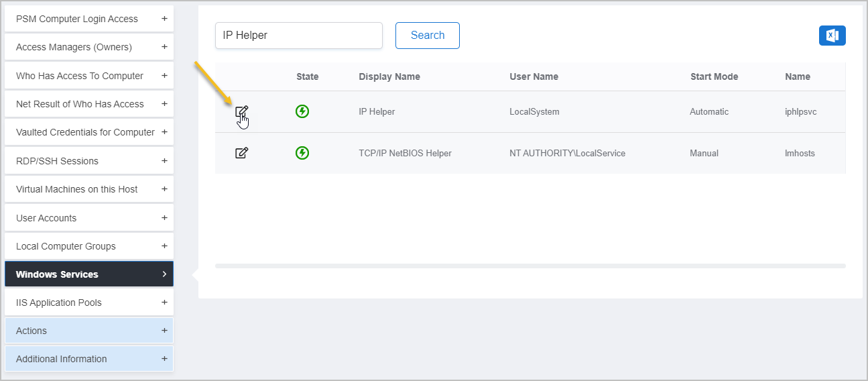Screen dimensions: 868x381
Task: Open the User Accounts section
Action: pos(88,218)
